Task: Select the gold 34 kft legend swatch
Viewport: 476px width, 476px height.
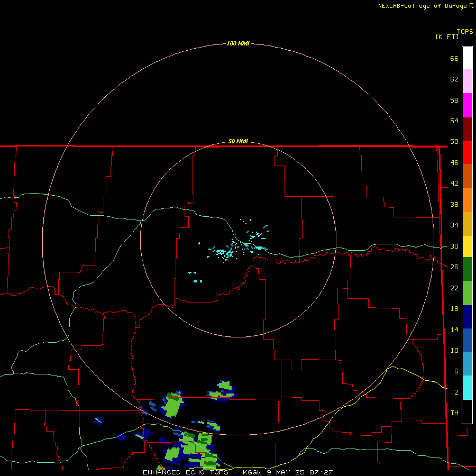Action: [467, 224]
